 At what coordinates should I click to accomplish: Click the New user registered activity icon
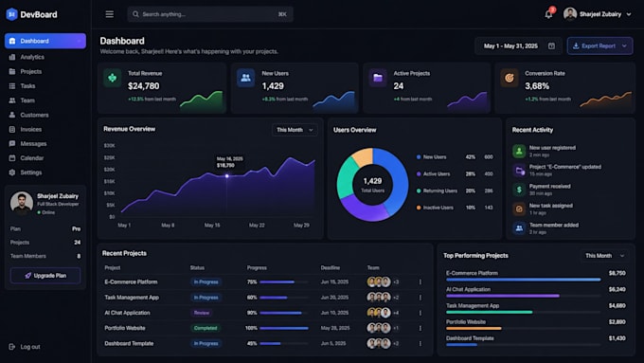pos(519,152)
